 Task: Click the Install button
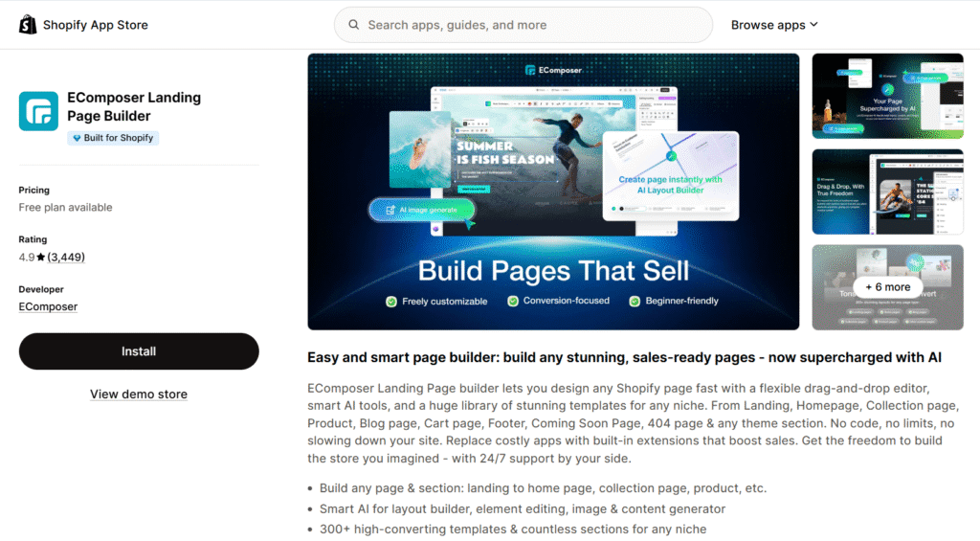(x=139, y=350)
